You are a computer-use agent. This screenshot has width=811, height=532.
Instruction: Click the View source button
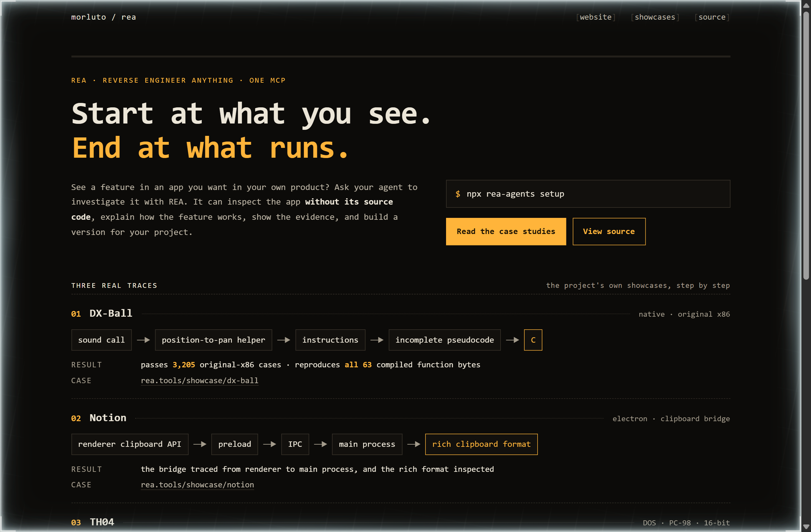609,231
